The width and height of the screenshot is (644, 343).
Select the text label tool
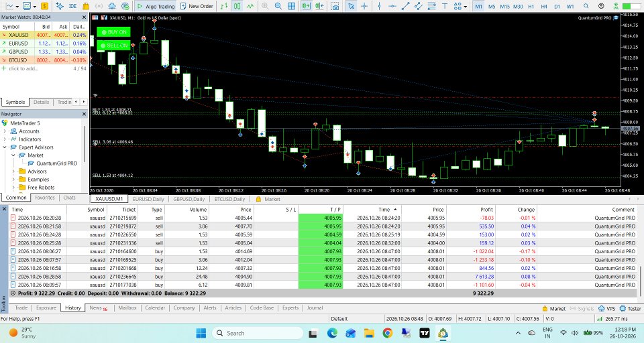[x=445, y=6]
